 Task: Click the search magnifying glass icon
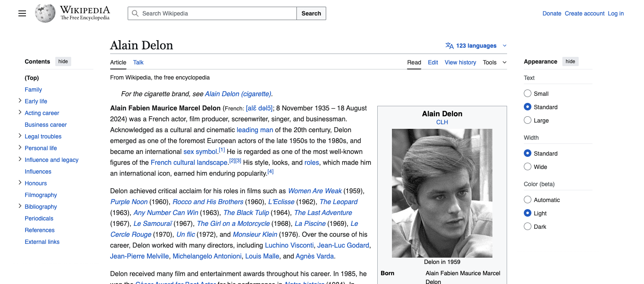135,13
